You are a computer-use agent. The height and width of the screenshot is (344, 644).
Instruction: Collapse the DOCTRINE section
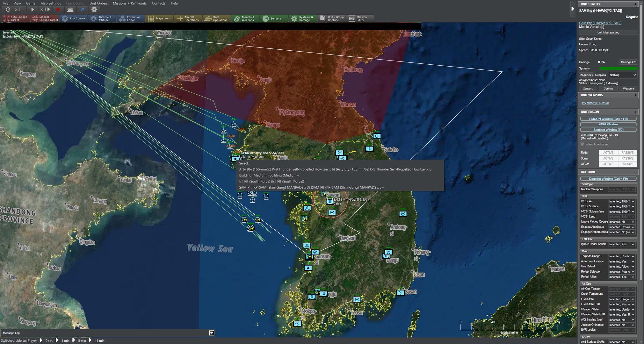click(635, 172)
